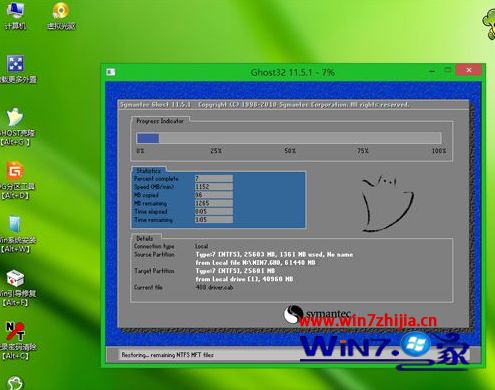
Task: Click the Percent complete value field
Action: coord(214,179)
